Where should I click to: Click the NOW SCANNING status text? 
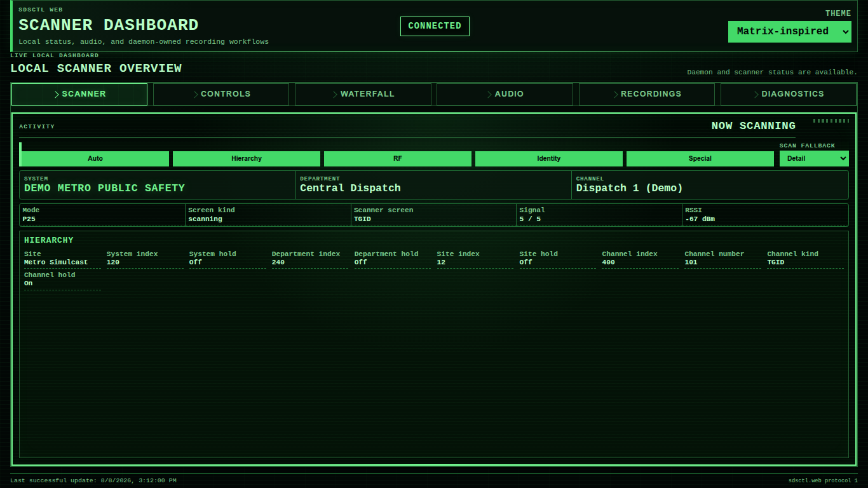click(x=754, y=126)
